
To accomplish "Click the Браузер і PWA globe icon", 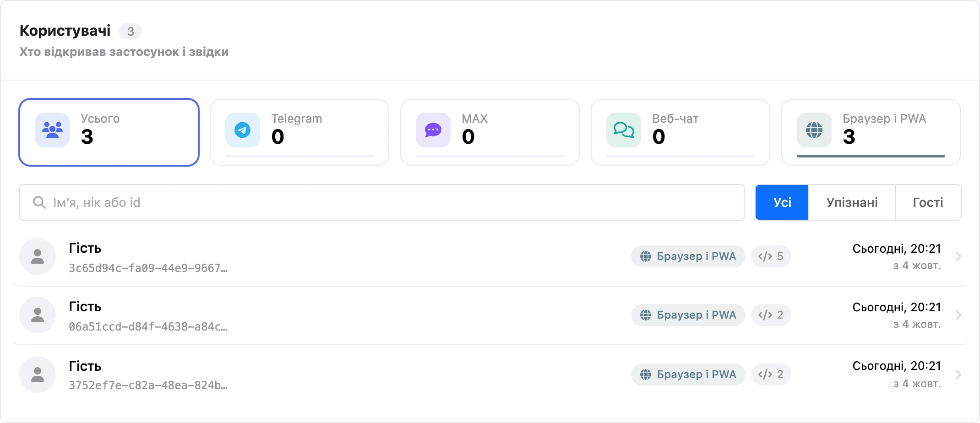I will [814, 130].
